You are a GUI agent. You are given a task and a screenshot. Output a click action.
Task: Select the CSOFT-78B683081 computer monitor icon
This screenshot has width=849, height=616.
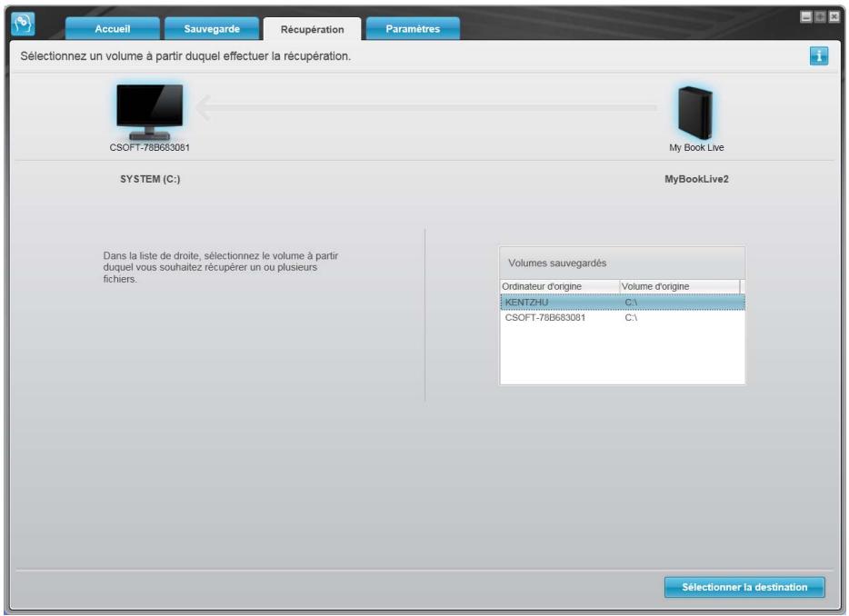[149, 112]
